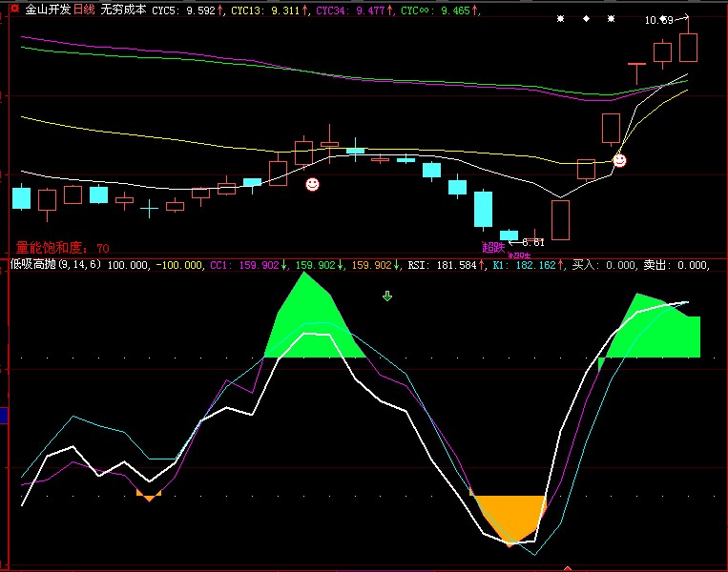Select the 金山开发 stock name
This screenshot has height=572, width=728.
click(x=48, y=10)
